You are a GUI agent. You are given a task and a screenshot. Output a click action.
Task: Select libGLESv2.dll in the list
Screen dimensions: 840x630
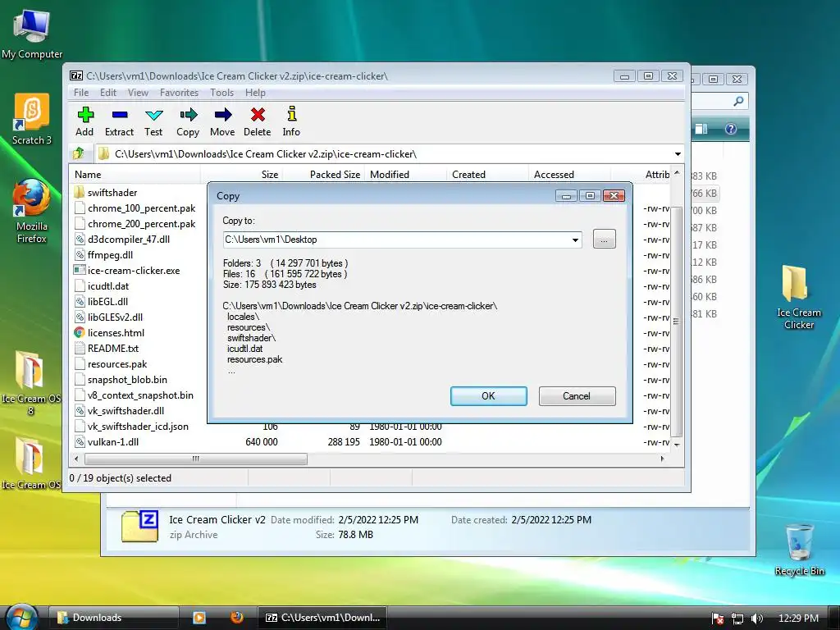pyautogui.click(x=109, y=317)
